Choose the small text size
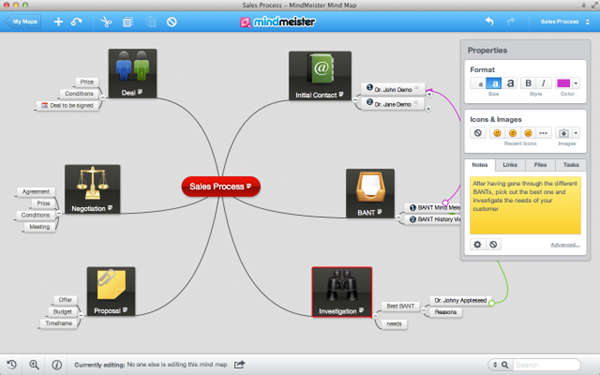 click(x=478, y=83)
